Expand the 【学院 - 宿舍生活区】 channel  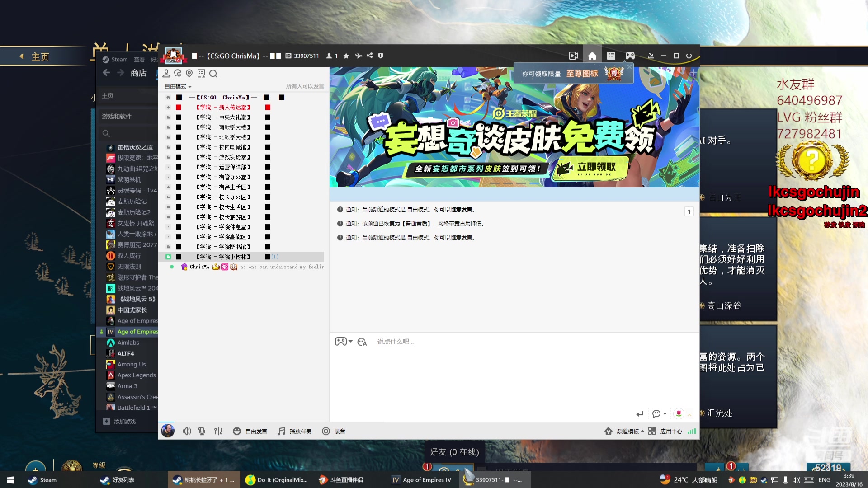[168, 187]
